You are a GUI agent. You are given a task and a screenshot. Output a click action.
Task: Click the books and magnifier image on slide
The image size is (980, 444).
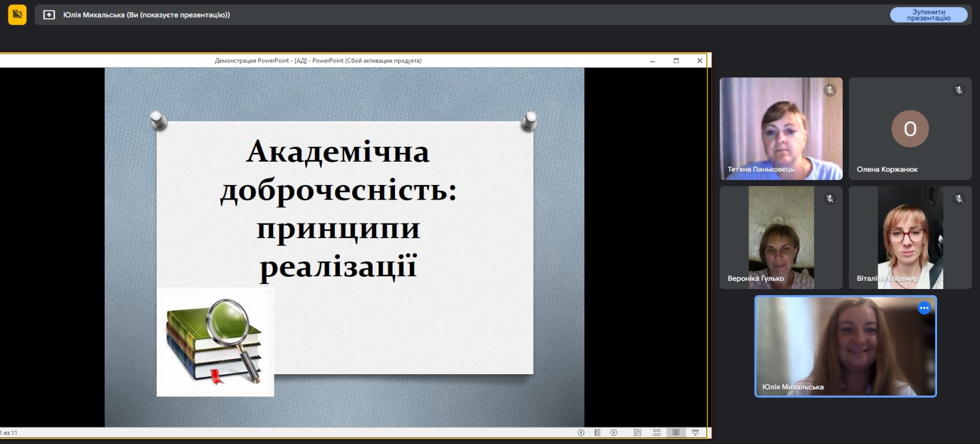(x=215, y=342)
